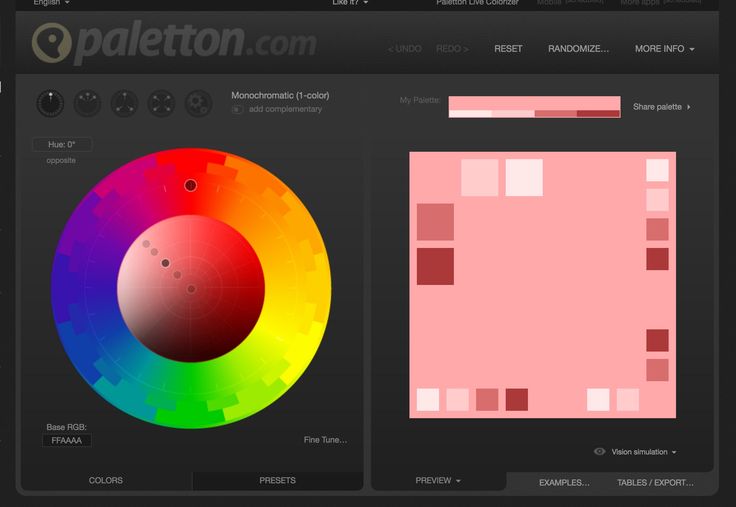
Task: Click the center dot of the inner shade circle
Action: tap(191, 289)
